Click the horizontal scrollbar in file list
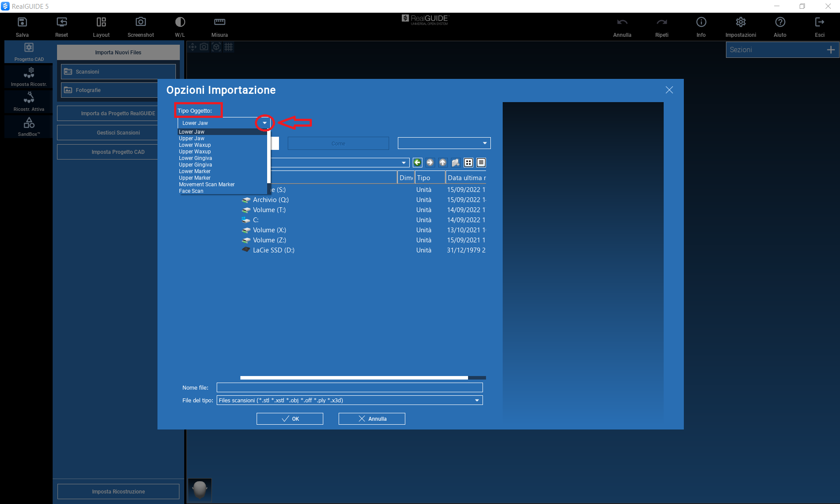 pos(354,377)
